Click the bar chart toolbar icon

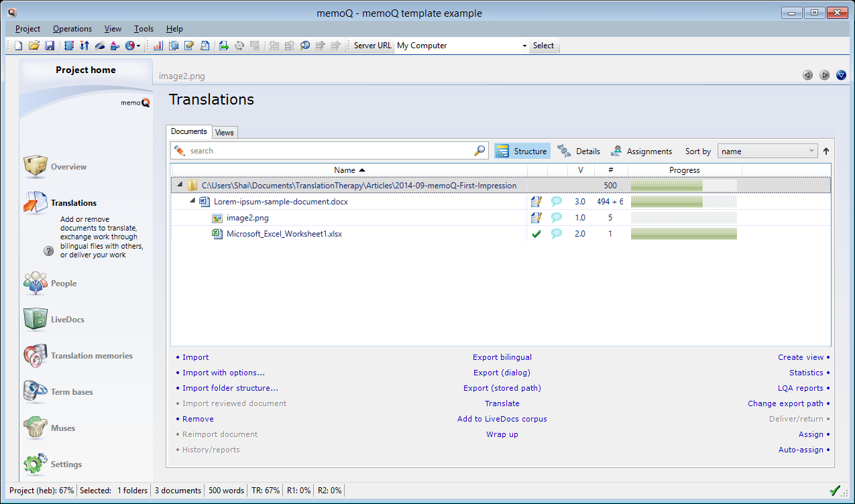pos(158,46)
